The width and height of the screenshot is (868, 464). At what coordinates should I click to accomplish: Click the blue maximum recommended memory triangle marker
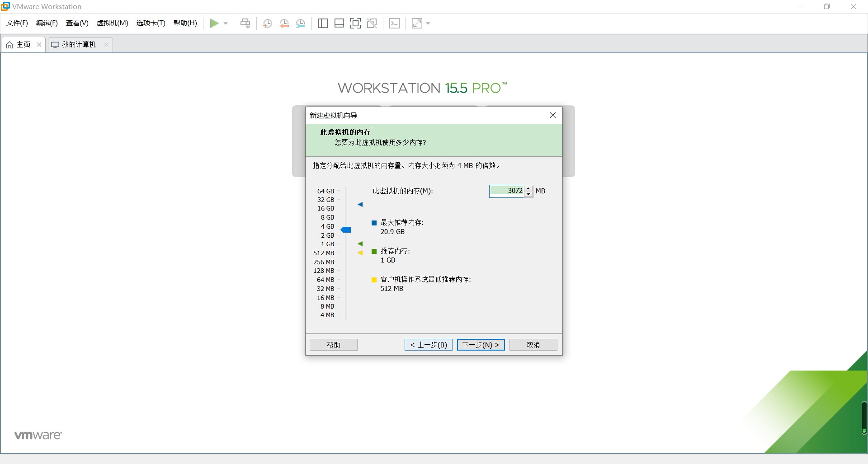coord(360,205)
